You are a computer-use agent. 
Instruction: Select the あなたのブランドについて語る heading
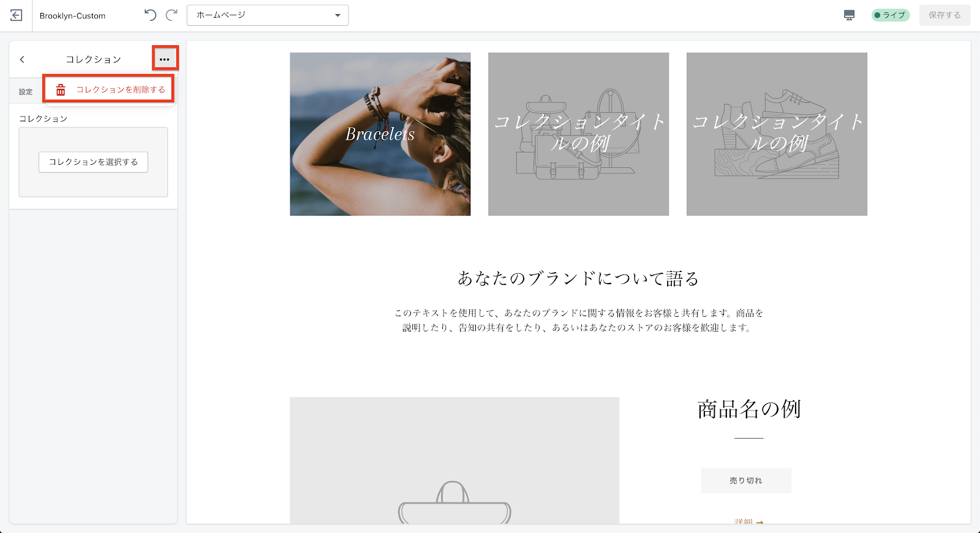pyautogui.click(x=578, y=279)
